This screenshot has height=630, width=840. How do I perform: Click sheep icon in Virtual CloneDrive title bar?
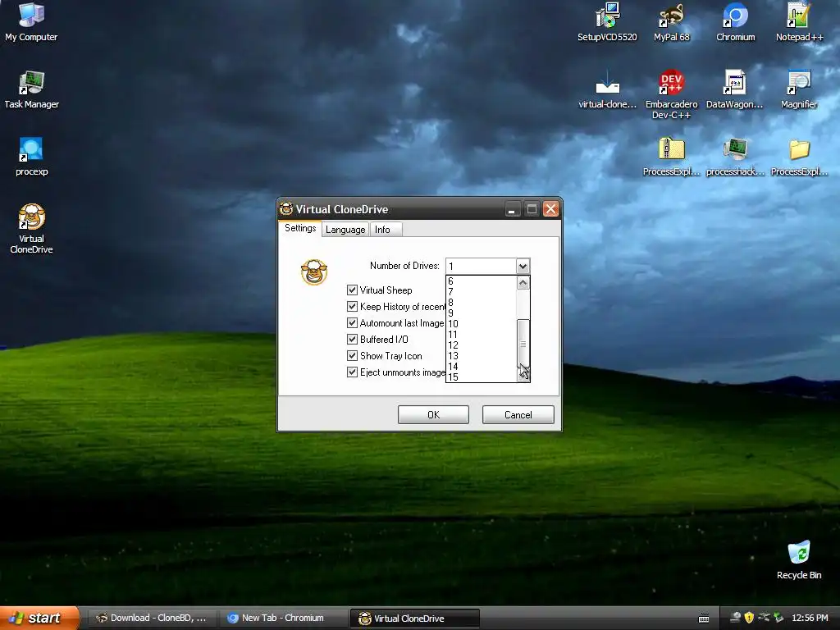tap(286, 208)
